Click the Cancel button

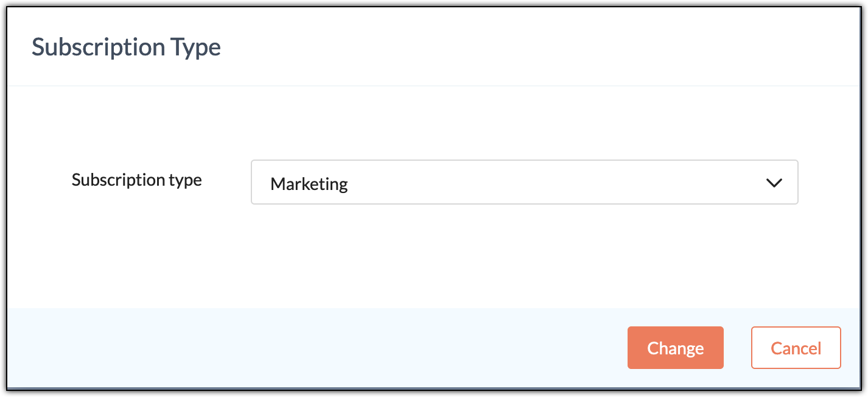pyautogui.click(x=796, y=348)
